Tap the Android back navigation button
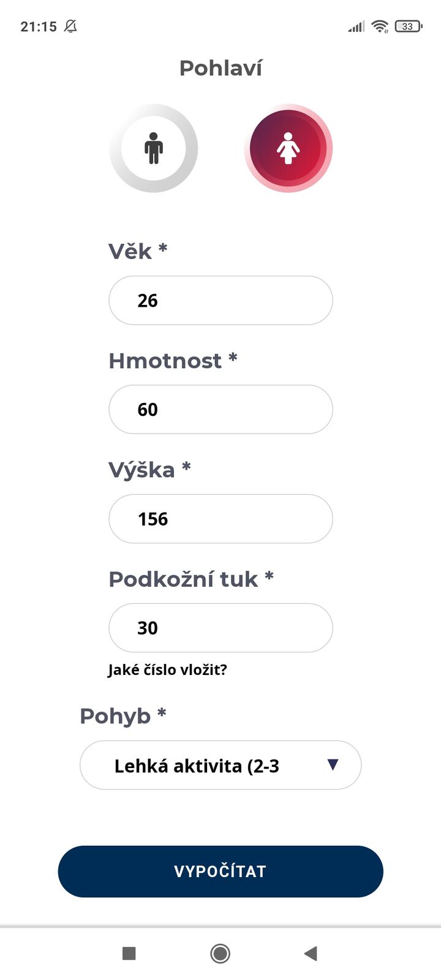441x980 pixels. point(311,953)
